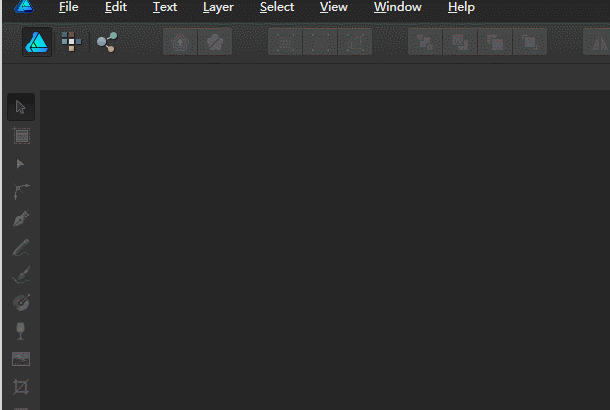
Task: Open the Layer menu
Action: [218, 7]
